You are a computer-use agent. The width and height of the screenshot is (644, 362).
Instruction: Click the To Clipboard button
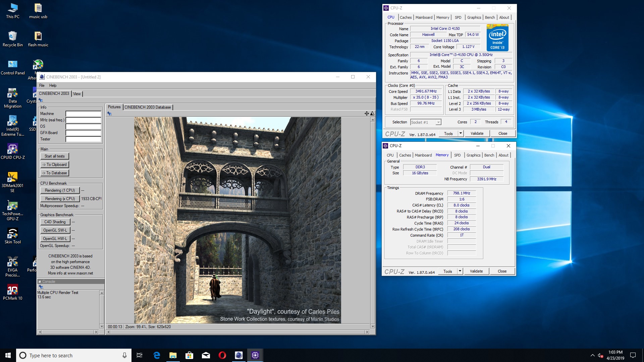click(54, 165)
